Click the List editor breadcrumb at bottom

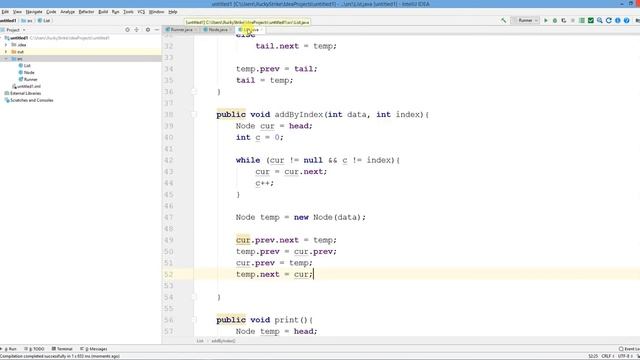click(x=200, y=341)
